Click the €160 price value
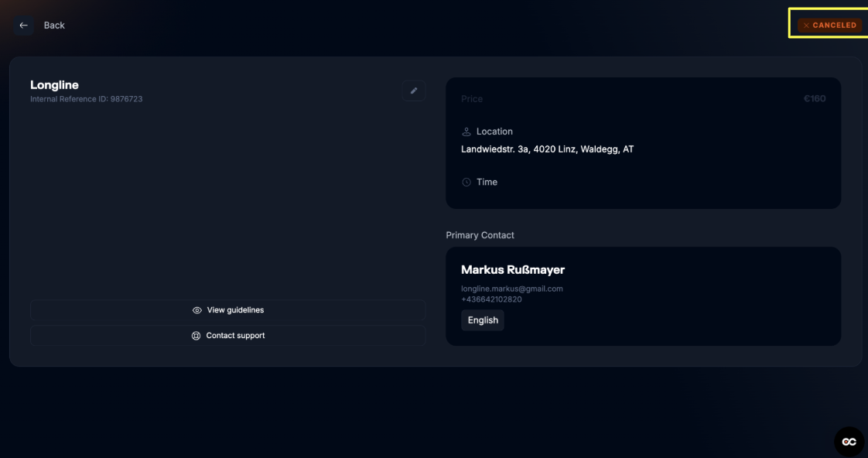Screen dimensions: 868x458 (815, 99)
